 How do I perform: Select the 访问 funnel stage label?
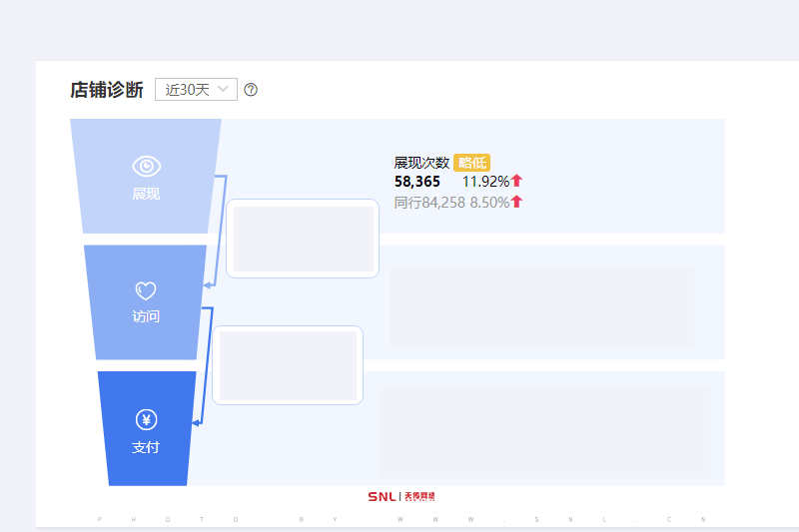(146, 316)
